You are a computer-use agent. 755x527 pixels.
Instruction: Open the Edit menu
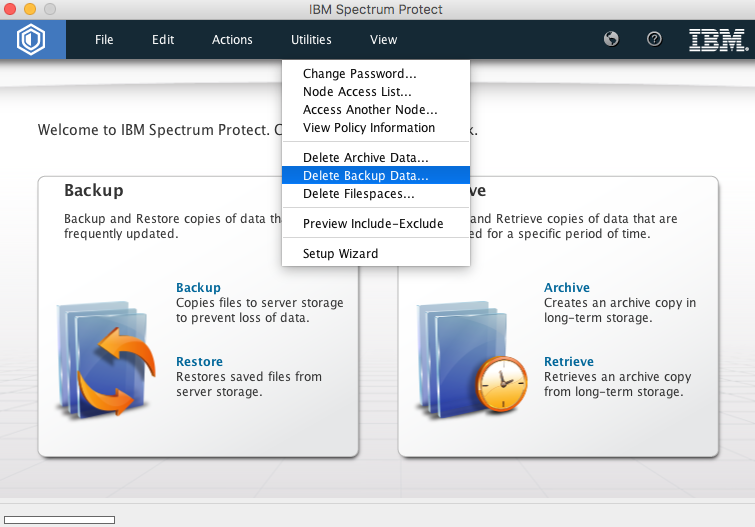tap(163, 40)
